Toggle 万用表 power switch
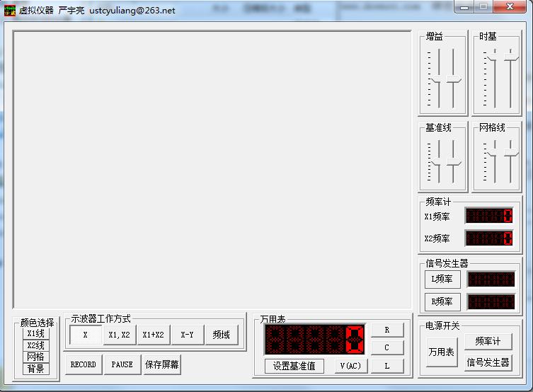Screen dimensions: 533x392 click(x=442, y=352)
